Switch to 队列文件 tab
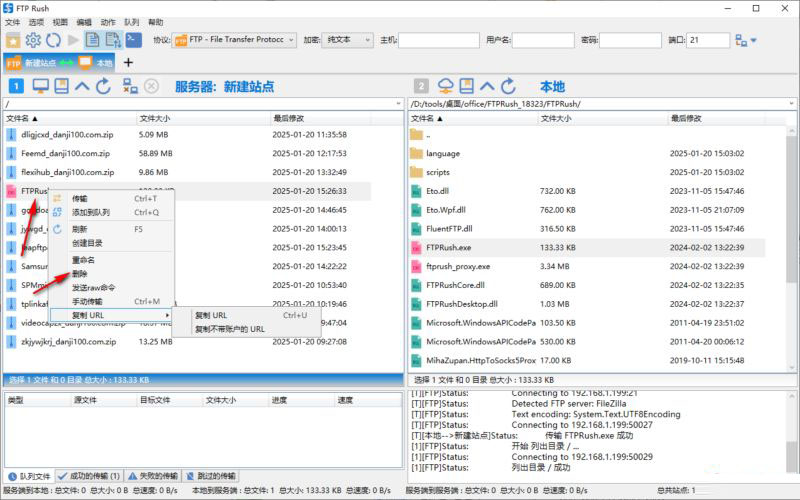 pyautogui.click(x=30, y=476)
